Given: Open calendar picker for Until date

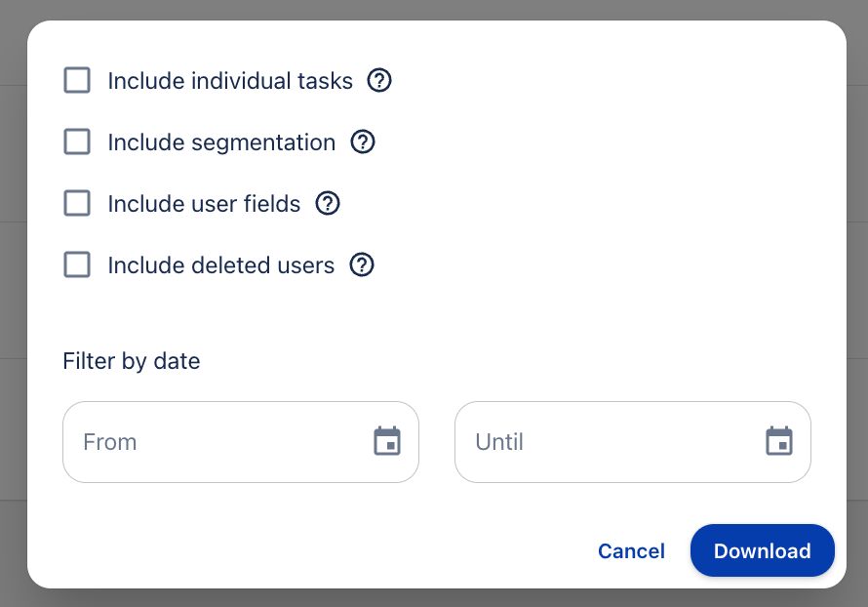Looking at the screenshot, I should coord(779,442).
